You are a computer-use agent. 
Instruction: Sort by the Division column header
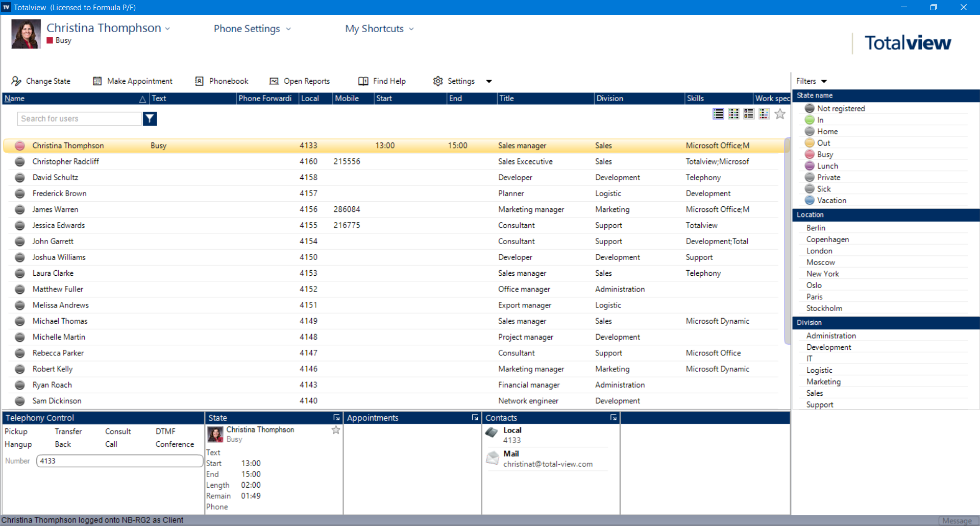(x=639, y=99)
